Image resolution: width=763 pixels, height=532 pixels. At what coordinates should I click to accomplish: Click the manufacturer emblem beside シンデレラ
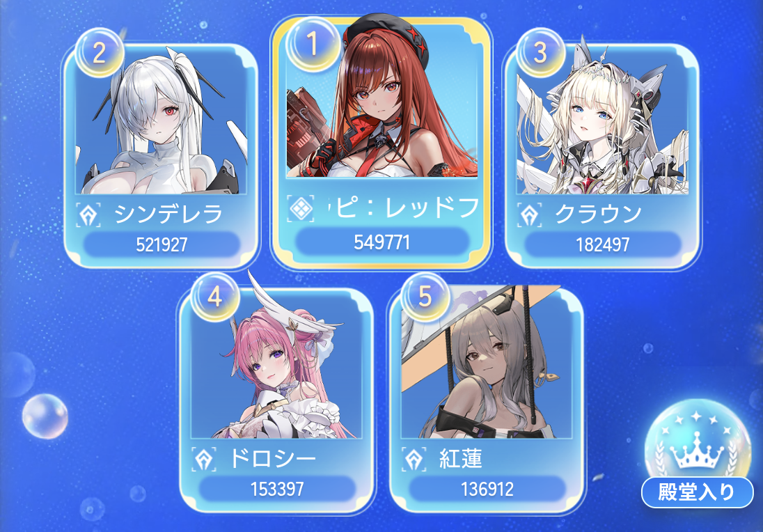[x=88, y=215]
